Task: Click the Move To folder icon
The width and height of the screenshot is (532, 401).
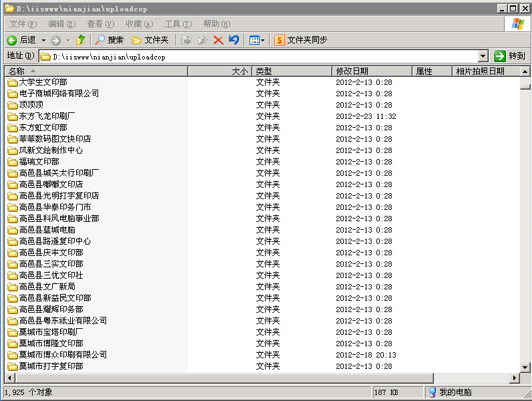Action: pyautogui.click(x=186, y=40)
